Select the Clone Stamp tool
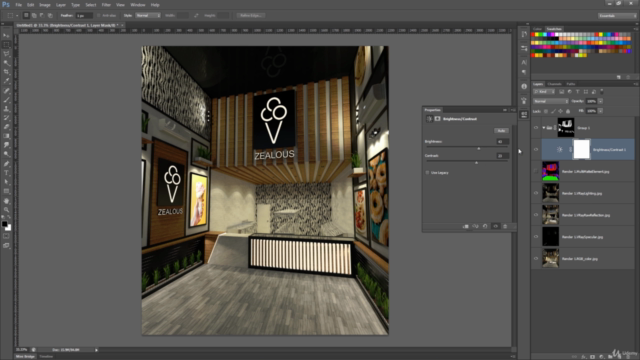640x360 pixels. [6, 109]
